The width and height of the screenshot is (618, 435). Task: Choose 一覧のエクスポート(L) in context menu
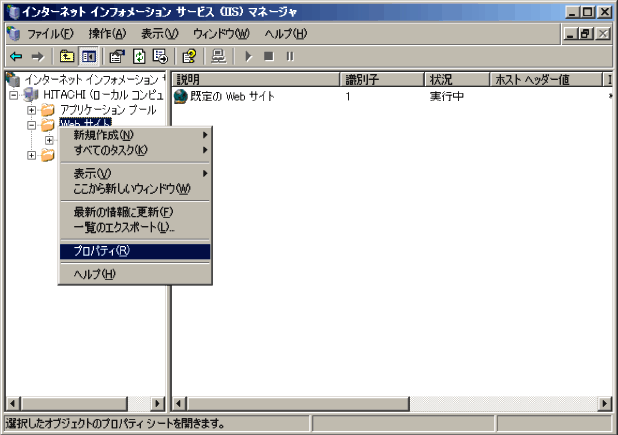pyautogui.click(x=135, y=227)
